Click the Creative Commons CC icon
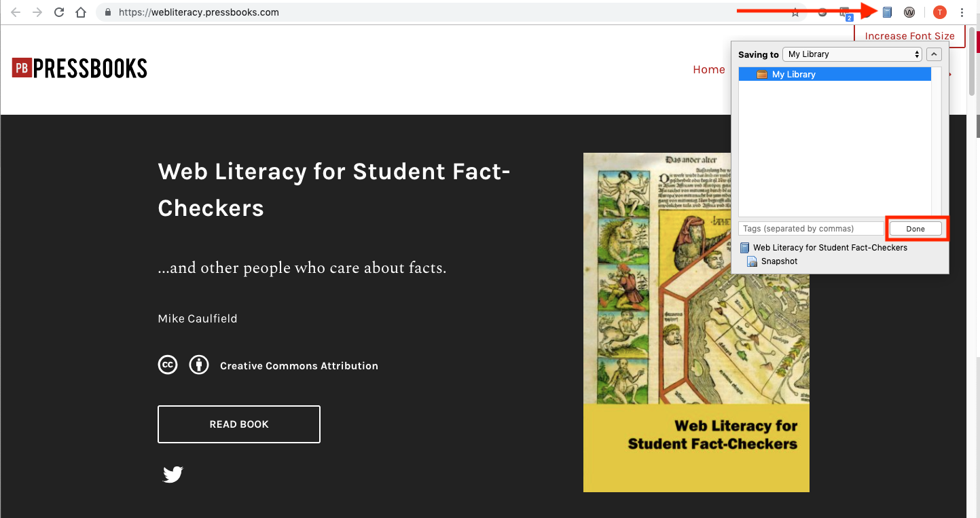Screen dimensions: 980x518 (168, 365)
